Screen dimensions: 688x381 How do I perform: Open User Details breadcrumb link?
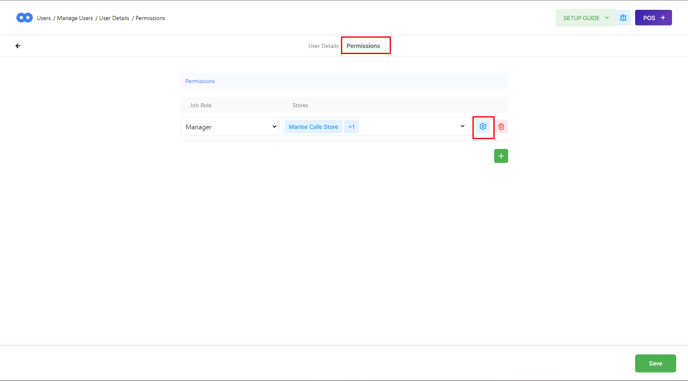(x=114, y=18)
